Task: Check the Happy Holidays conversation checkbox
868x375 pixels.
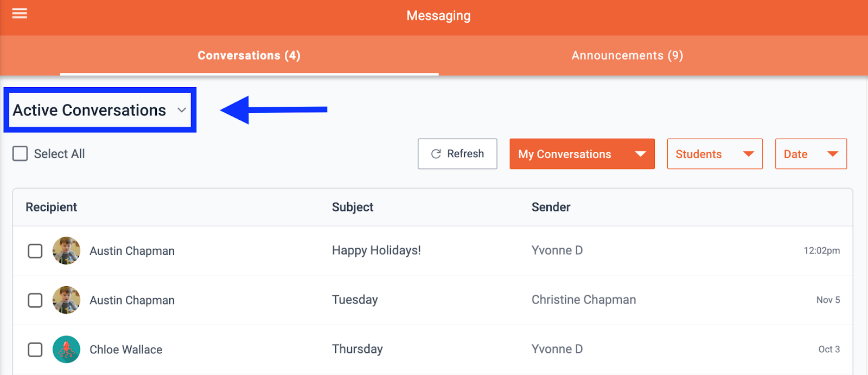Action: (x=35, y=251)
